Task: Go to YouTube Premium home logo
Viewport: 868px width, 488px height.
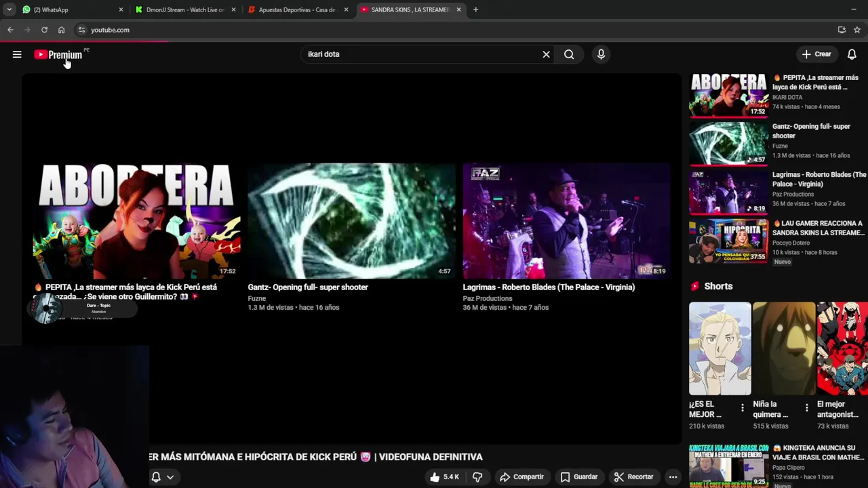Action: point(58,54)
